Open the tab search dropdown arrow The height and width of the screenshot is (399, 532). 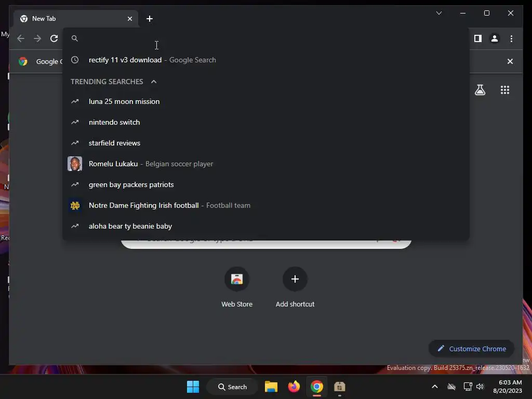[438, 13]
